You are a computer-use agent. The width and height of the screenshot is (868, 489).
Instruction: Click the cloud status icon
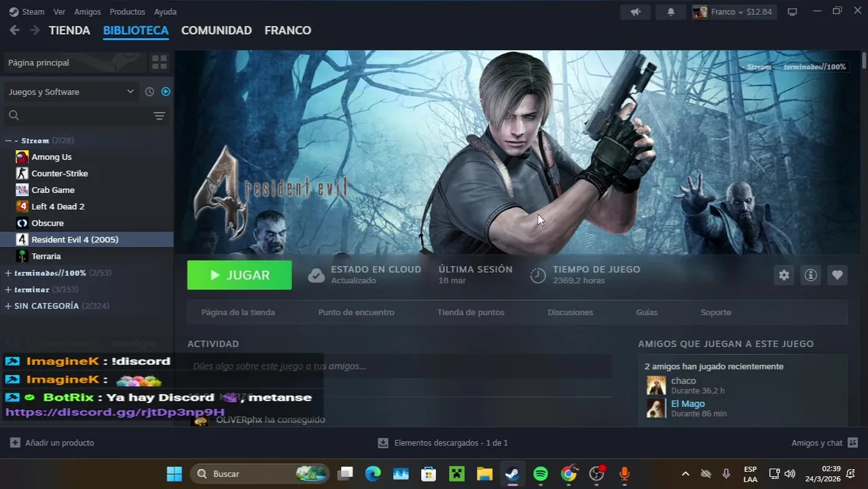pos(316,275)
